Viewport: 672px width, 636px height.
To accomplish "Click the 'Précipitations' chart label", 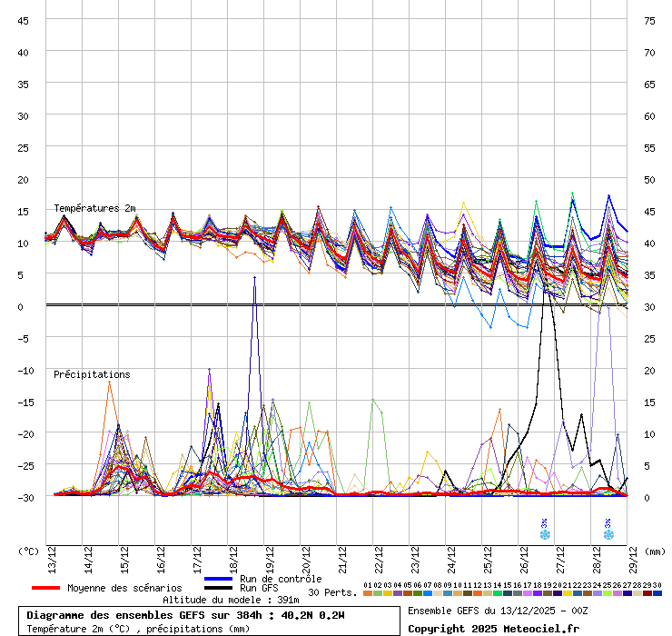I will [92, 374].
